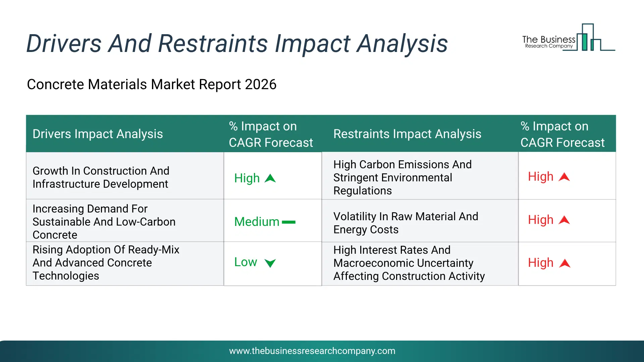This screenshot has width=644, height=362.
Task: Click the first % Impact on CAGR Forecast header
Action: [271, 134]
